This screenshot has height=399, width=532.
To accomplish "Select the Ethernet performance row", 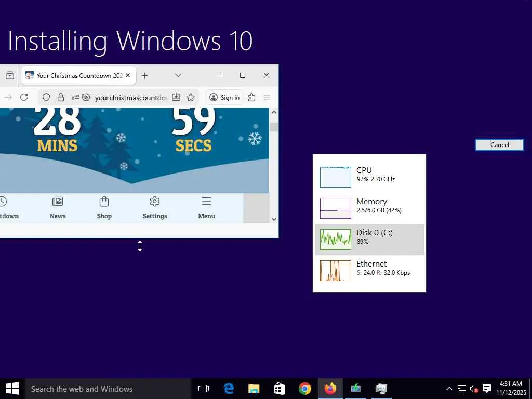I will 369,270.
